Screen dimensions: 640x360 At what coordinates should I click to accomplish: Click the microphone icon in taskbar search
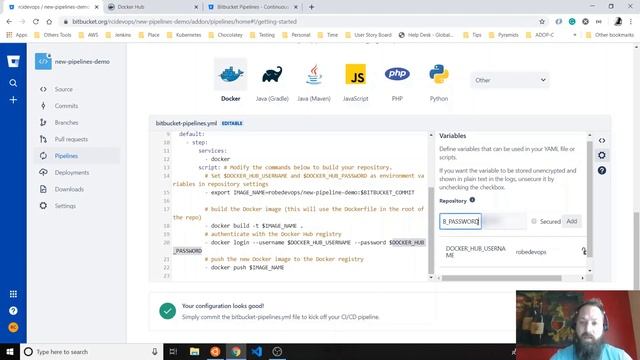click(x=155, y=351)
